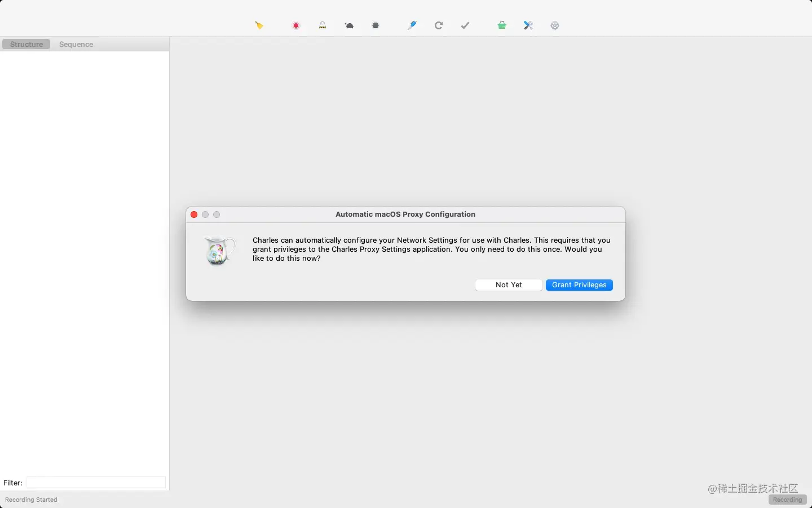Click the Recording status indicator button
Image resolution: width=812 pixels, height=508 pixels.
[788, 500]
